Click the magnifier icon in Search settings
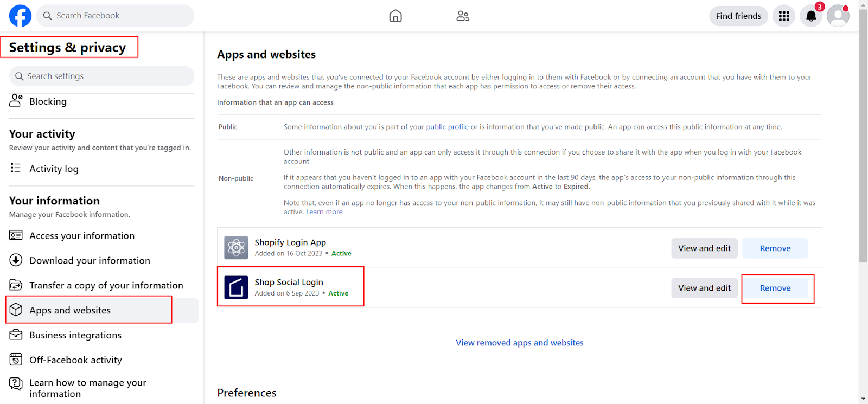Viewport: 868px width, 404px height. click(20, 76)
